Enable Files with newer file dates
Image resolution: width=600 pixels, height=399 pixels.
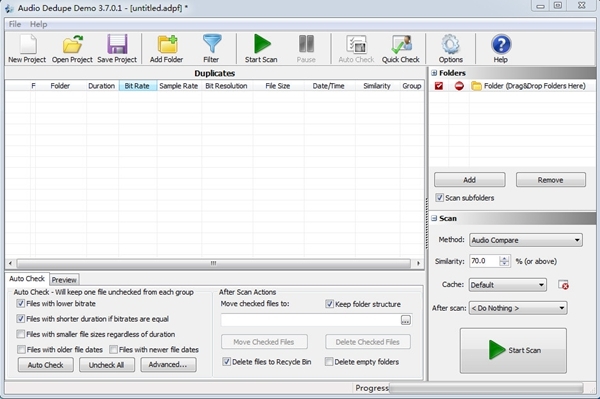tap(113, 349)
